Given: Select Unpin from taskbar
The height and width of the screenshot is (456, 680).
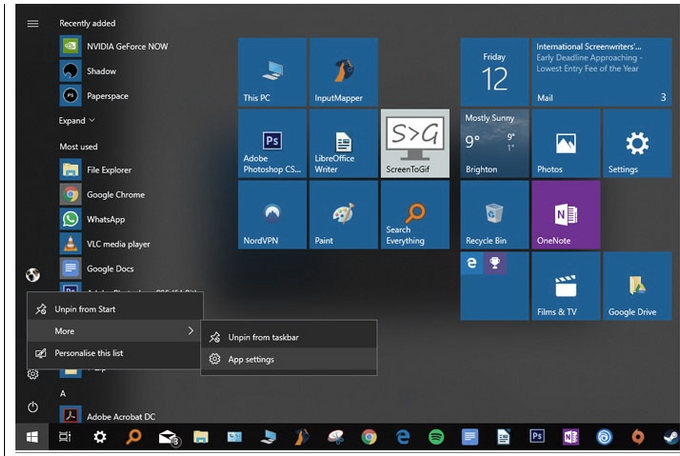Looking at the screenshot, I should 289,337.
